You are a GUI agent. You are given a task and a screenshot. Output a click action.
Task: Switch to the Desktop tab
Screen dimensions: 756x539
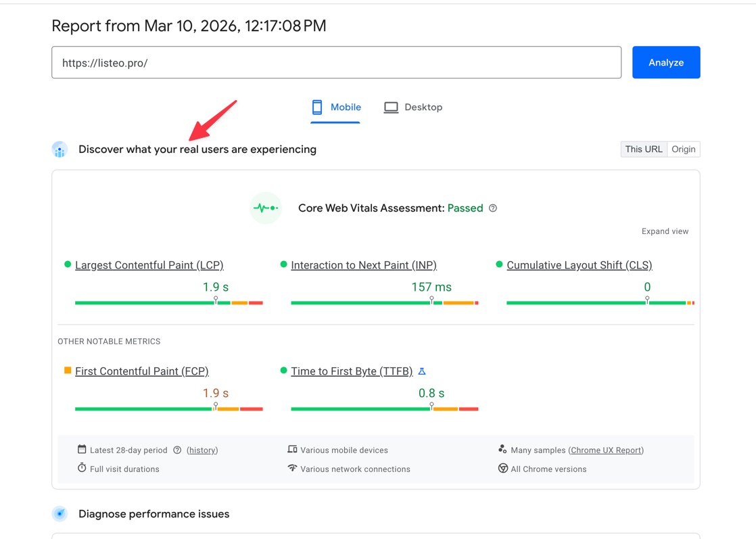point(413,108)
